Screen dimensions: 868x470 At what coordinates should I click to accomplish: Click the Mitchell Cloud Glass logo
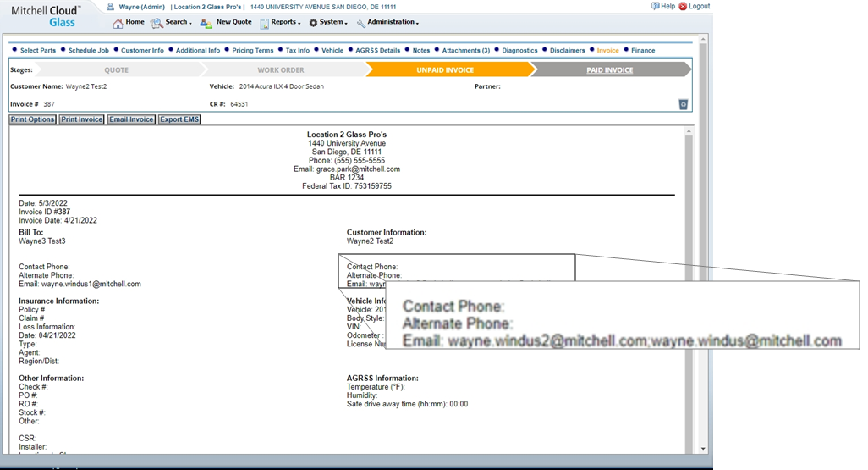[46, 15]
